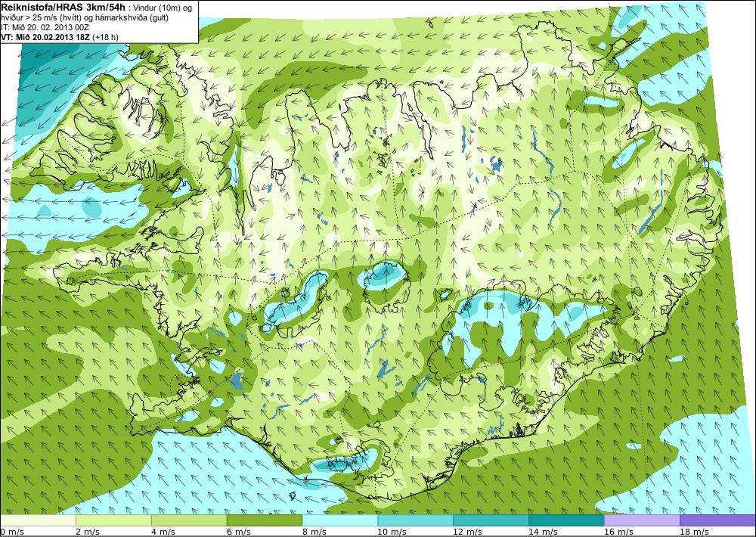The width and height of the screenshot is (756, 537).
Task: Click the 6 m/s legend color swatch
Action: click(265, 520)
